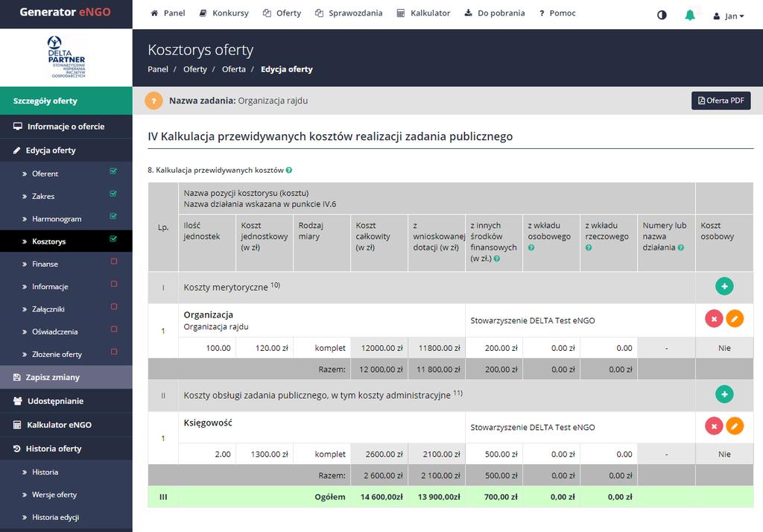Viewport: 763px width, 532px height.
Task: Go to Panel in top navigation
Action: (168, 13)
